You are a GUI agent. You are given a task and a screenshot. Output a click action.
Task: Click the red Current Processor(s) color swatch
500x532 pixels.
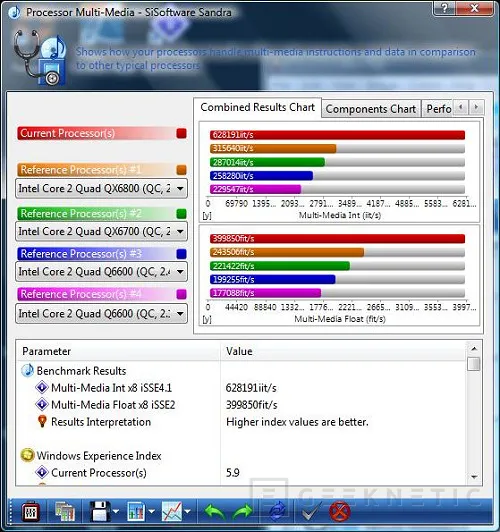(x=181, y=133)
